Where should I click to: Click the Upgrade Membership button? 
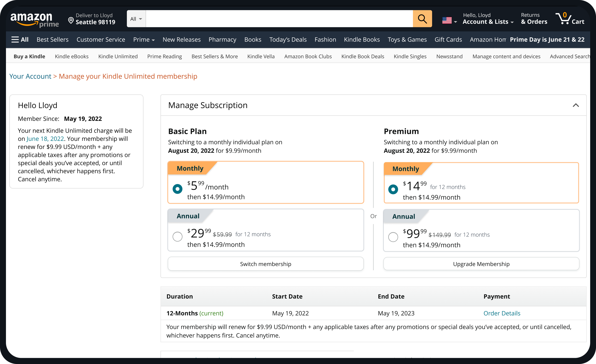(481, 264)
